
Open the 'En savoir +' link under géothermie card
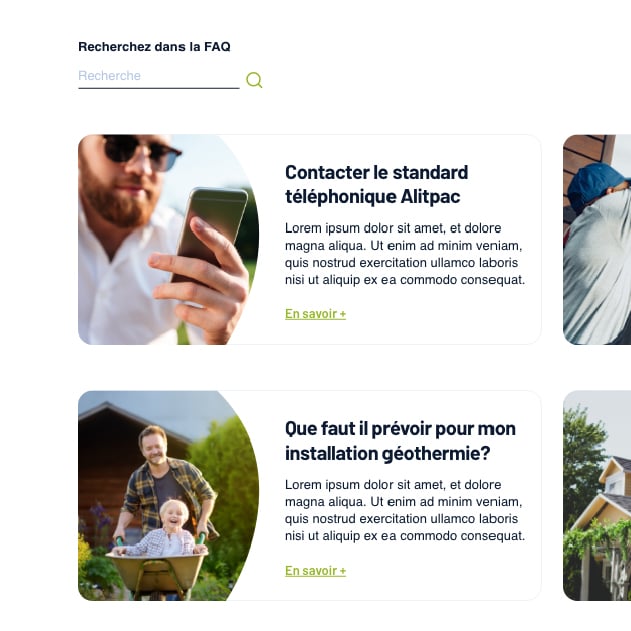pyautogui.click(x=315, y=570)
